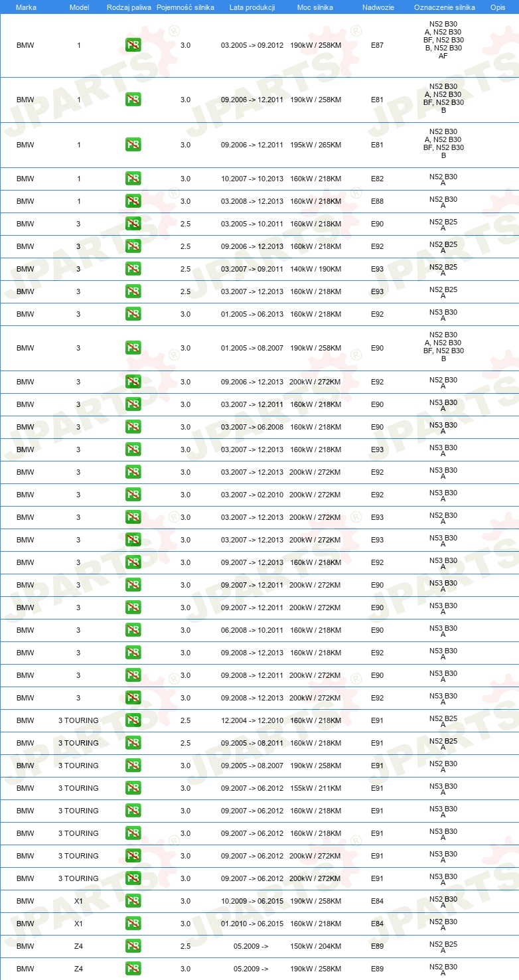This screenshot has width=519, height=980.
Task: Click BMW cell in the E88 row
Action: tap(25, 201)
